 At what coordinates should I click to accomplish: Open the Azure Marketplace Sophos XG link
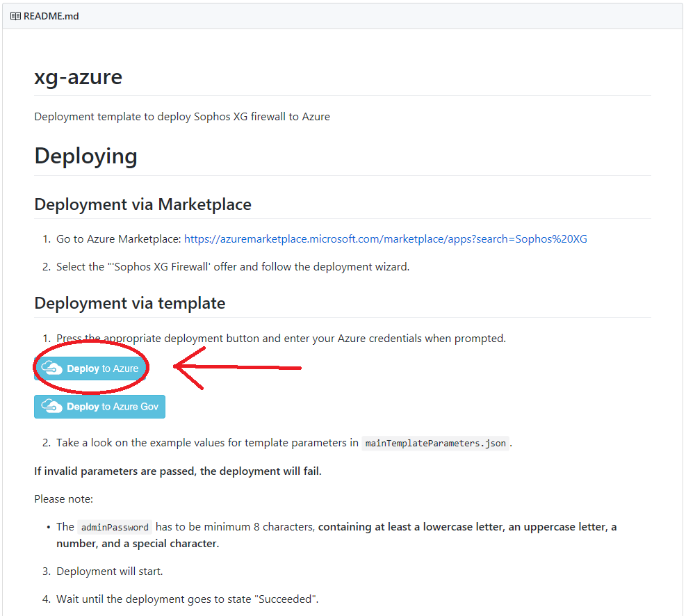[386, 239]
